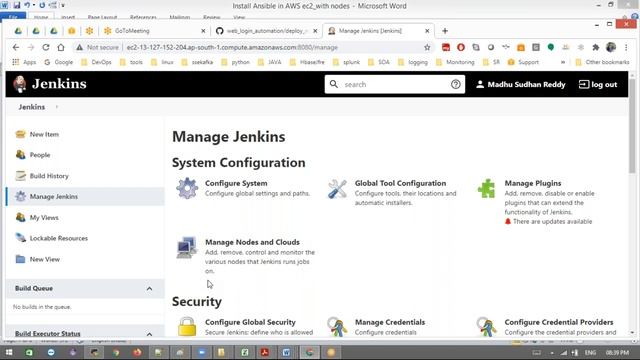Open the browser extensions puzzle icon
The width and height of the screenshot is (640, 360).
coord(596,47)
